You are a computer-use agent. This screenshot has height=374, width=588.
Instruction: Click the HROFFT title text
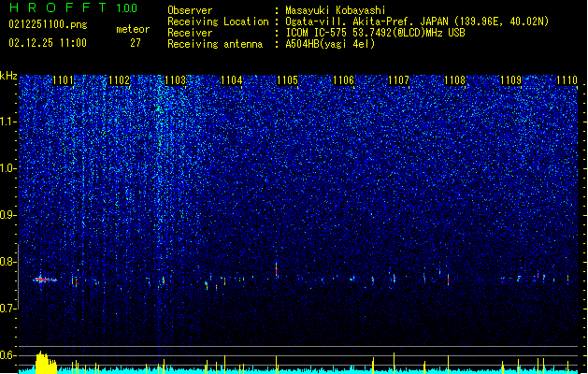59,7
